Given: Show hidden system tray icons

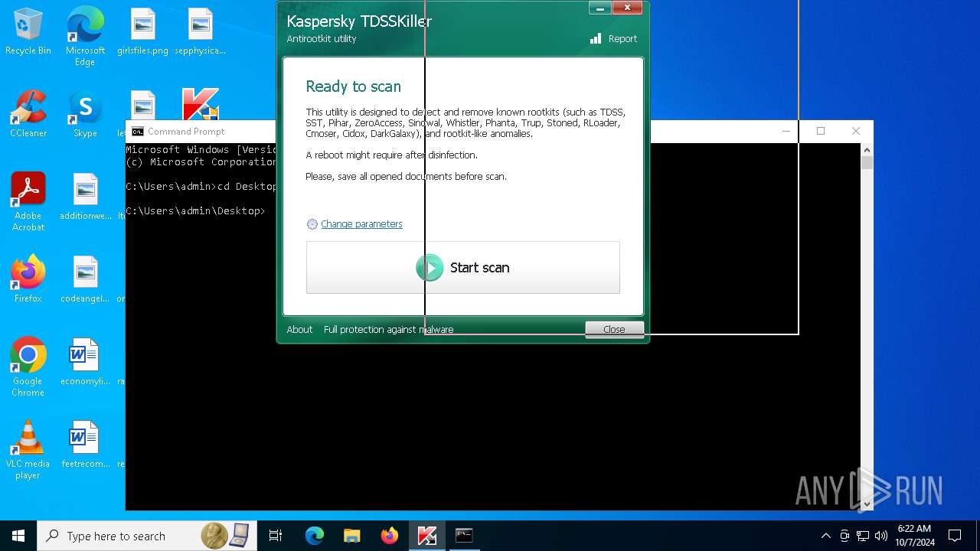Looking at the screenshot, I should (825, 536).
